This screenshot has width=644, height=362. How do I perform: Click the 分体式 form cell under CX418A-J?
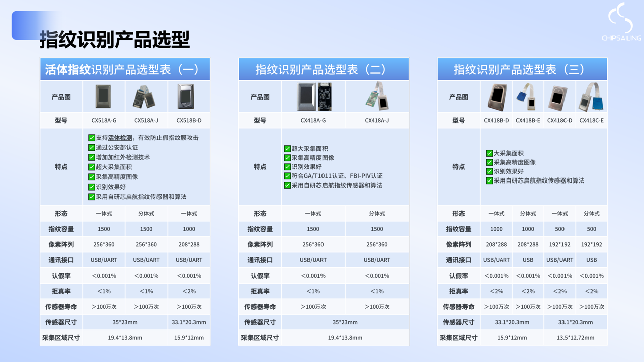point(377,214)
